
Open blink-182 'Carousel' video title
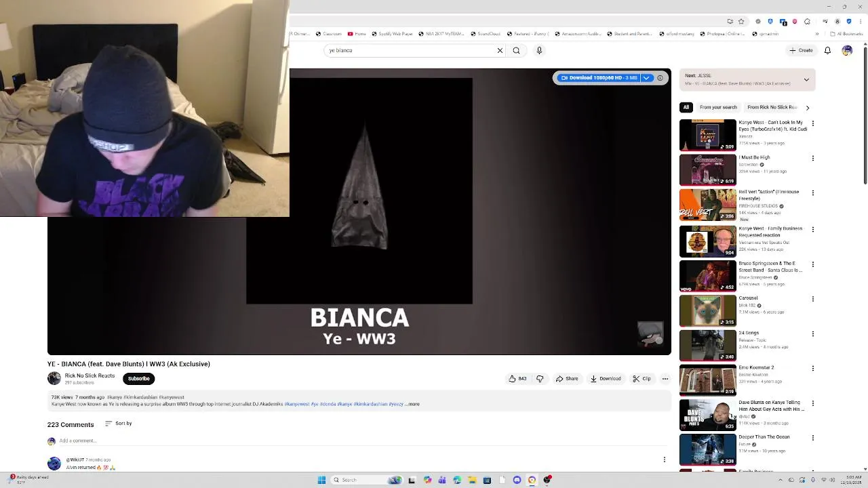[748, 298]
